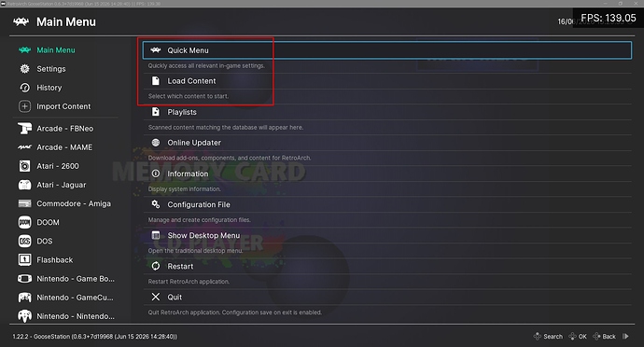Select the Arcade - MAME icon
Screen dimensions: 644x347
click(x=24, y=147)
